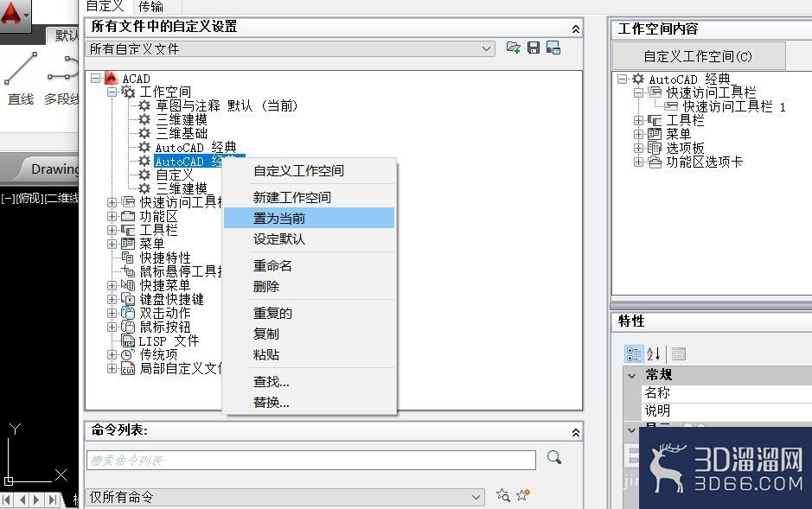The image size is (812, 509).
Task: Select the Line (直线) tool
Action: click(21, 78)
